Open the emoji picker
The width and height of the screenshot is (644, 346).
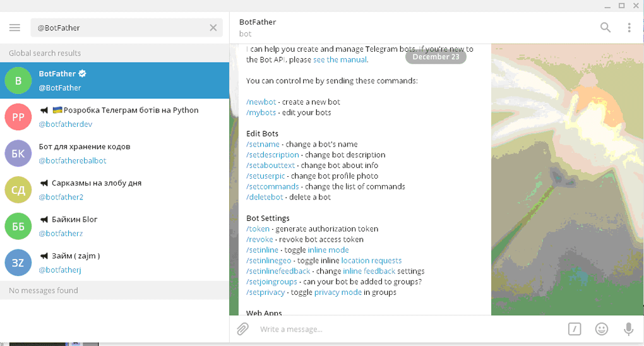[602, 329]
